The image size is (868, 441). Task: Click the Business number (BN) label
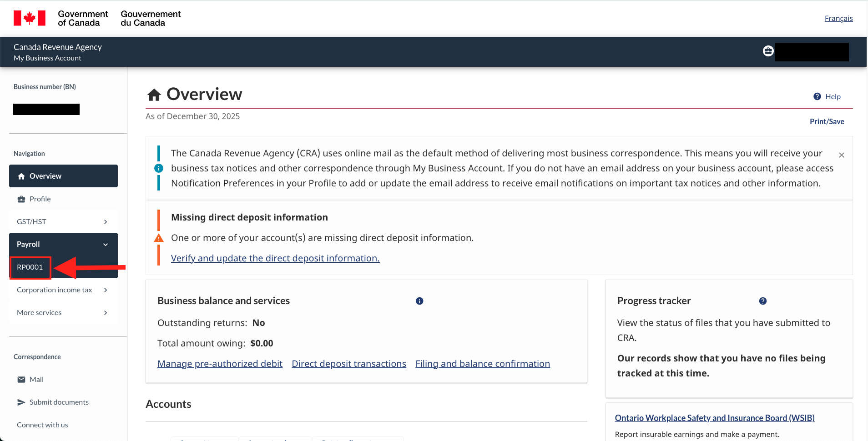(x=45, y=87)
